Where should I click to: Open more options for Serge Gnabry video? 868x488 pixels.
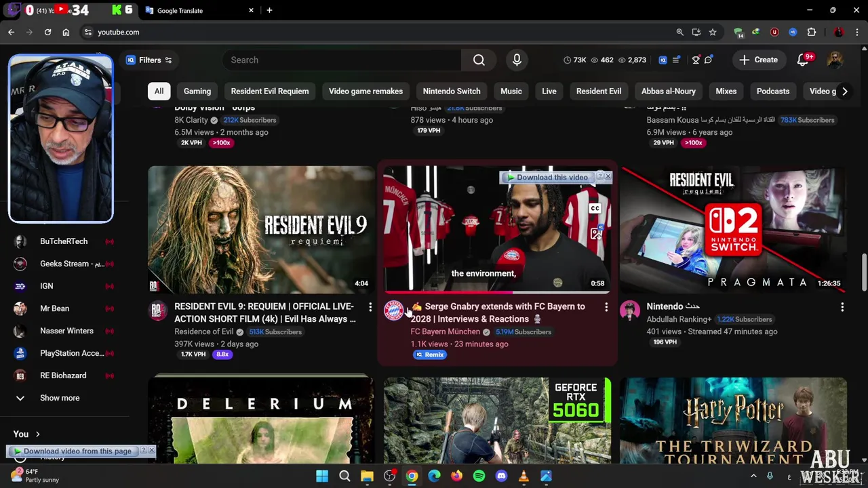pos(606,307)
